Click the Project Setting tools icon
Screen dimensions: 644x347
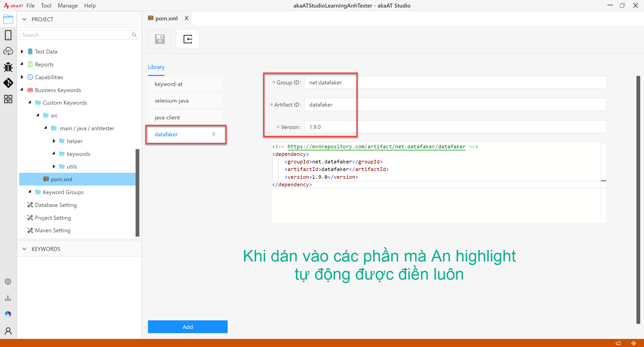[30, 218]
